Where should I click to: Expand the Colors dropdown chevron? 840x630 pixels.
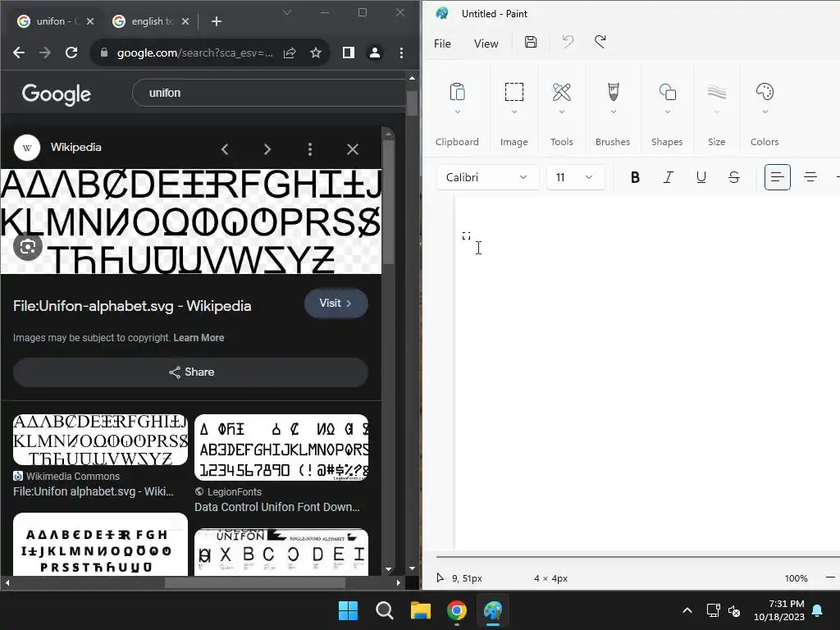coord(765,112)
